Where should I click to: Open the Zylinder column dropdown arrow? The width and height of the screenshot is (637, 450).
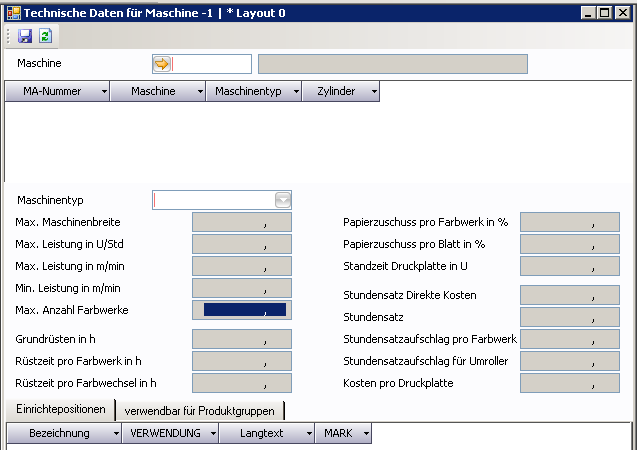(373, 91)
